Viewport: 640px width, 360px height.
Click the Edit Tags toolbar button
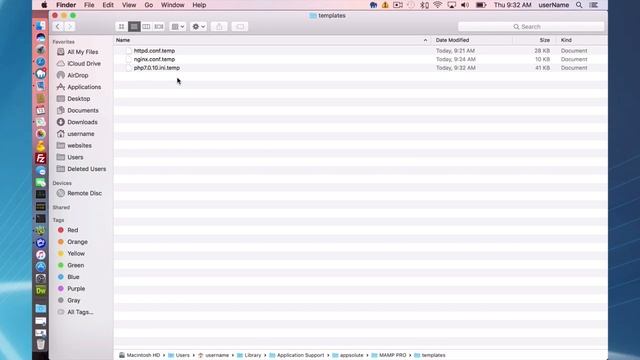click(240, 27)
